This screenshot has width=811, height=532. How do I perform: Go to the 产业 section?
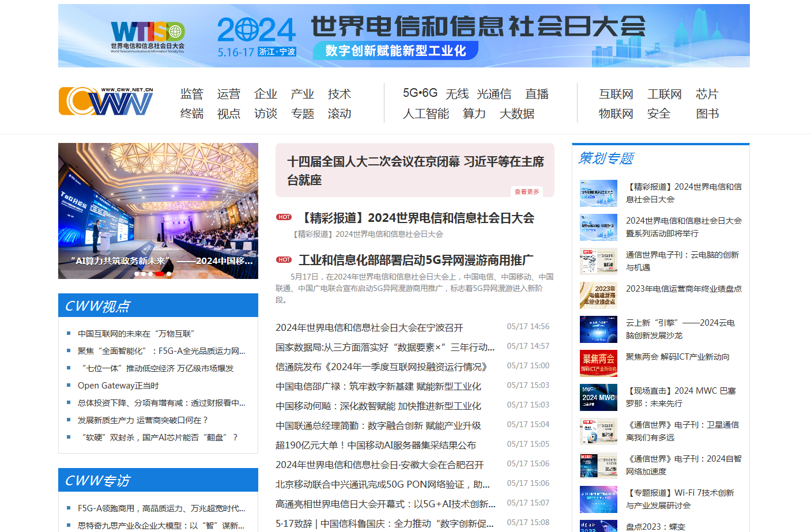[303, 94]
